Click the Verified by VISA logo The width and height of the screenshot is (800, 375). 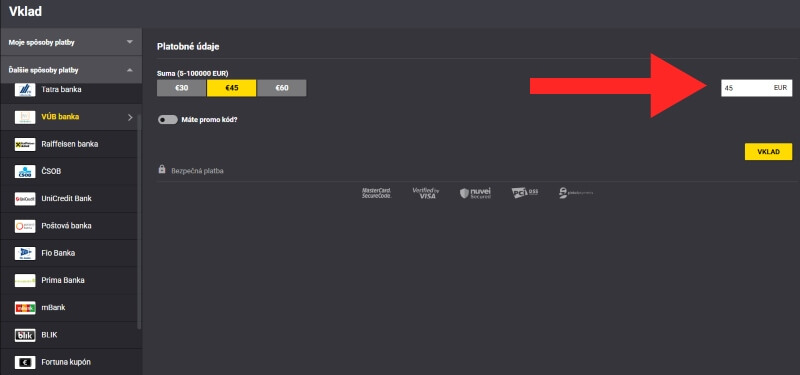click(x=426, y=193)
